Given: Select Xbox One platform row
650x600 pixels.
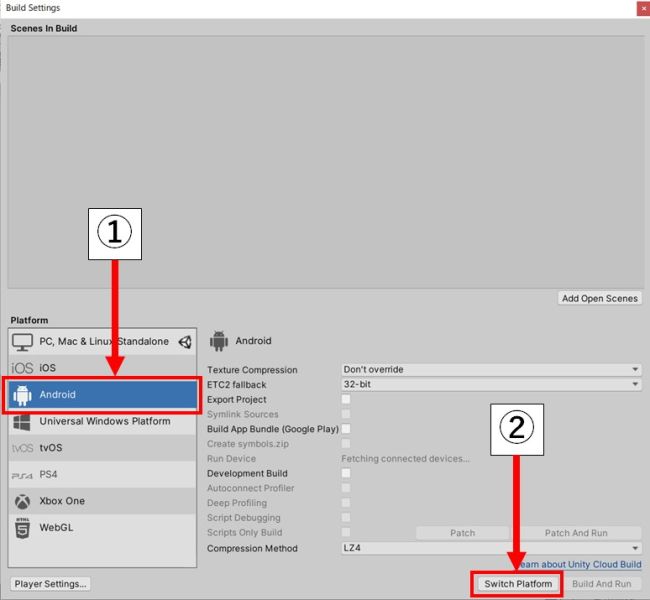Looking at the screenshot, I should (102, 501).
